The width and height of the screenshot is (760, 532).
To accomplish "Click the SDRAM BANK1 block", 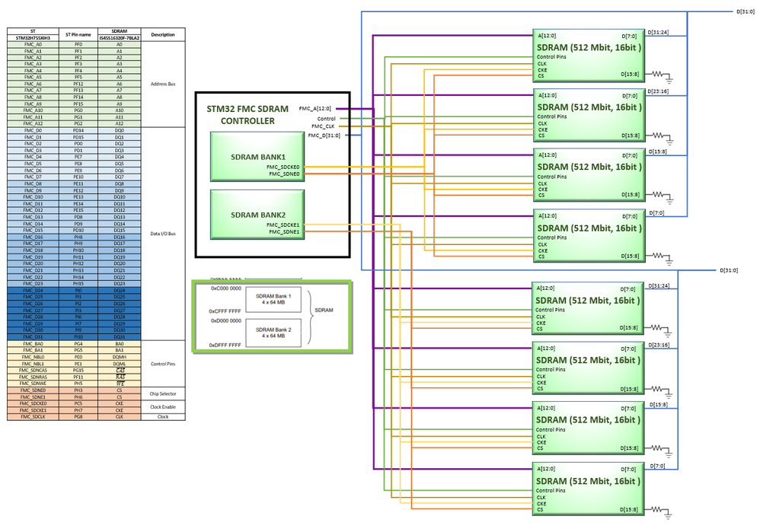I will 257,157.
